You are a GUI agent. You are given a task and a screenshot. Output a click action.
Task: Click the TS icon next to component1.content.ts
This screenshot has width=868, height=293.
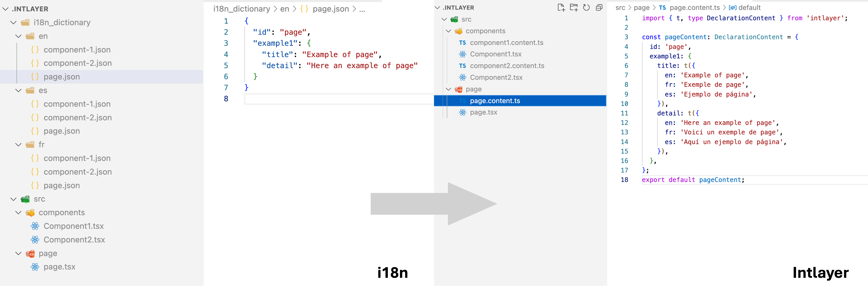tap(463, 43)
